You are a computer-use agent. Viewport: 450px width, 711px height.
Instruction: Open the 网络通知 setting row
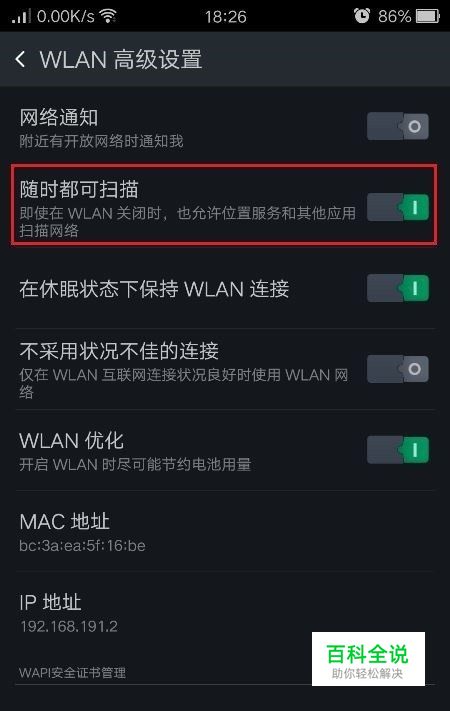(225, 127)
